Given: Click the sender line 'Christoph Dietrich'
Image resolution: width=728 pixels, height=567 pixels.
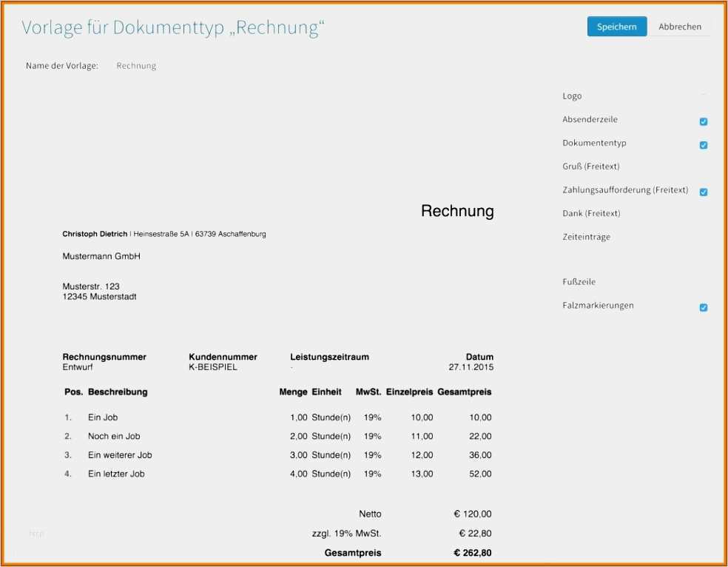Looking at the screenshot, I should [95, 234].
